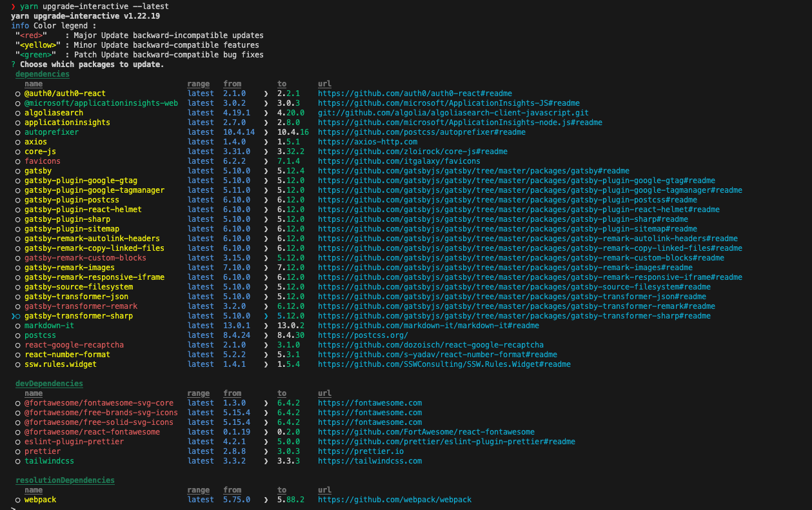
Task: Toggle selection circle for postcss
Action: [18, 336]
